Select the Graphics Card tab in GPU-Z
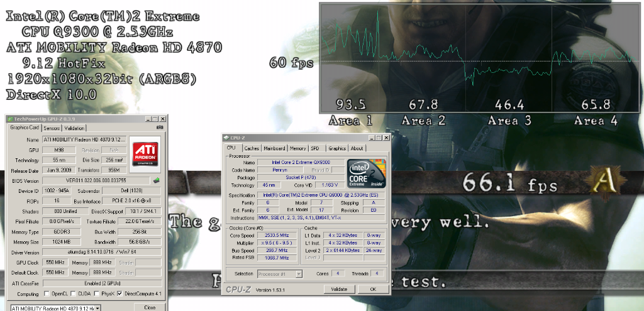 (25, 128)
